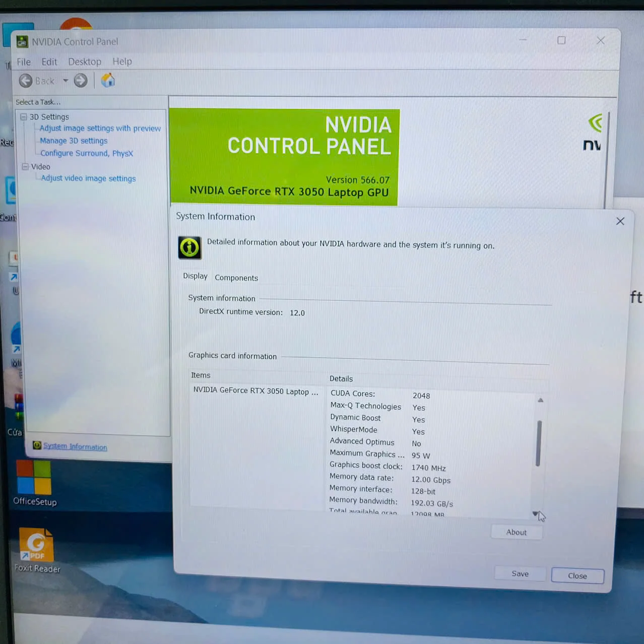
Task: Open Configure Surround, PhysX
Action: [87, 153]
